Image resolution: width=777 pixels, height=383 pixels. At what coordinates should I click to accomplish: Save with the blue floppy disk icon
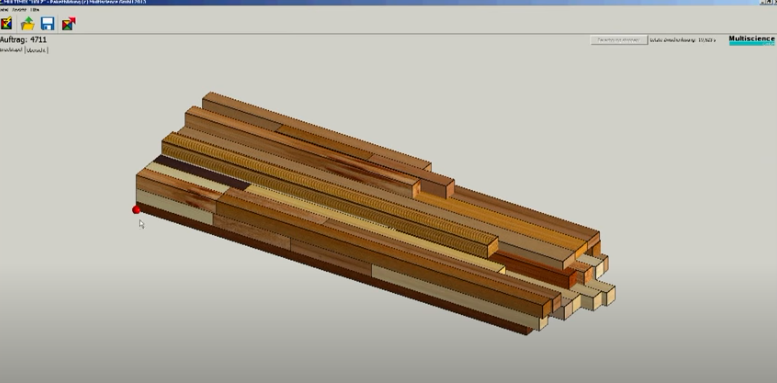(x=48, y=23)
